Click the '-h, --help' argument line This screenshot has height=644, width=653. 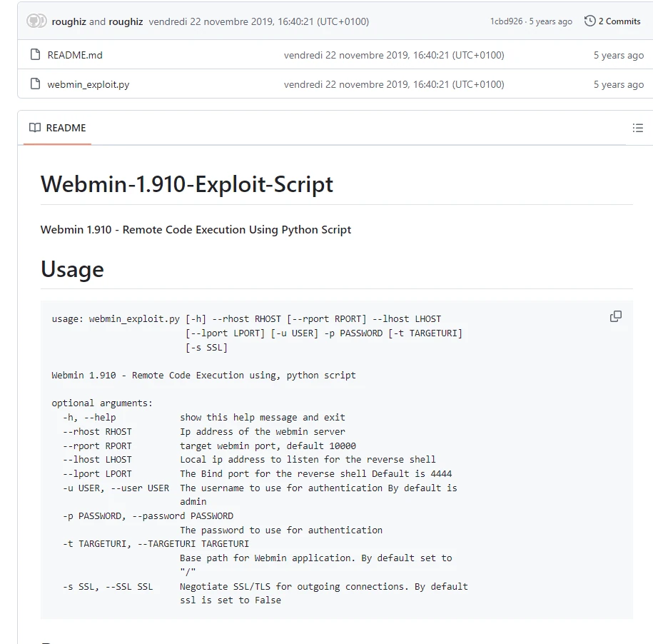pyautogui.click(x=204, y=418)
